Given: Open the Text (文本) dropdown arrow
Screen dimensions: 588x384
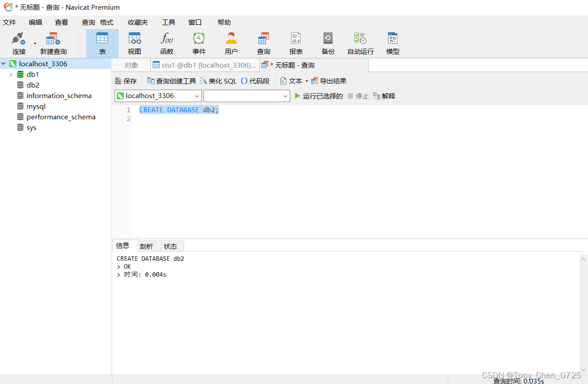Looking at the screenshot, I should click(x=307, y=81).
